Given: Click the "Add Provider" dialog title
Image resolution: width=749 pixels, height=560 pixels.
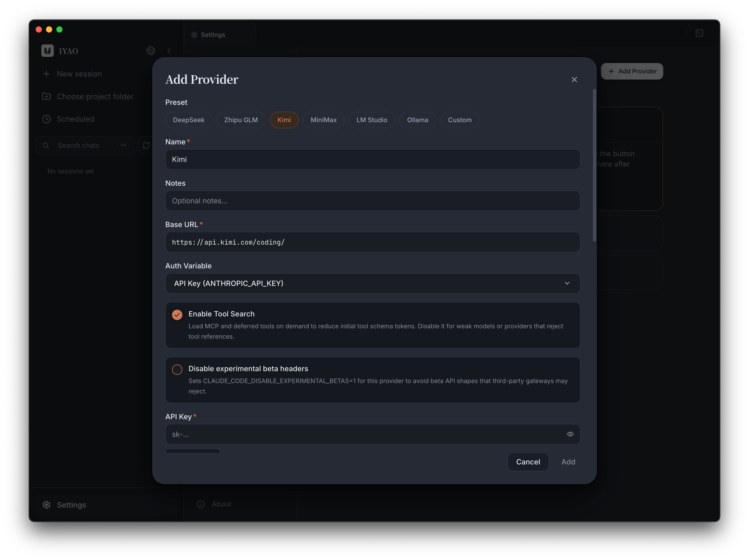Looking at the screenshot, I should click(x=202, y=80).
